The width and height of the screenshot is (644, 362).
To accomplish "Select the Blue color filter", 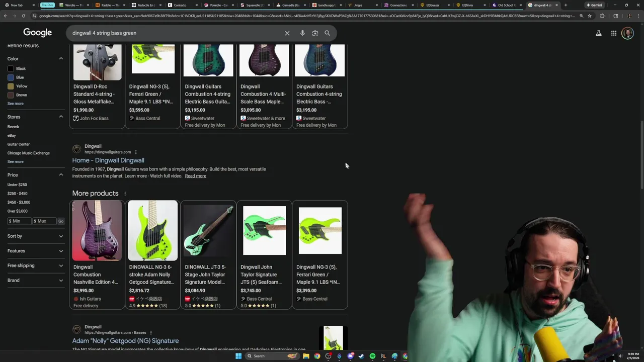I will [16, 77].
